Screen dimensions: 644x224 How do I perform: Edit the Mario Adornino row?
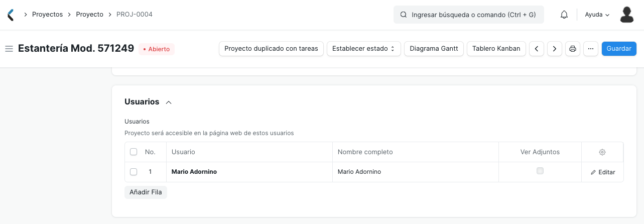pos(602,172)
